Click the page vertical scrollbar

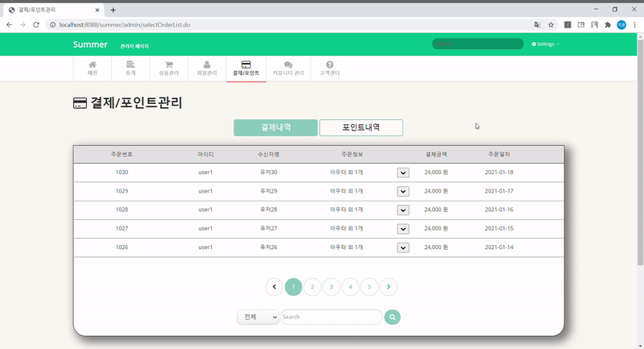[x=640, y=152]
